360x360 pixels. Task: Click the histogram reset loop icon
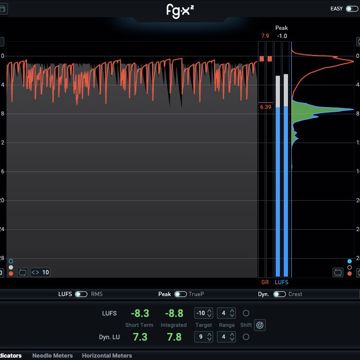pyautogui.click(x=338, y=272)
